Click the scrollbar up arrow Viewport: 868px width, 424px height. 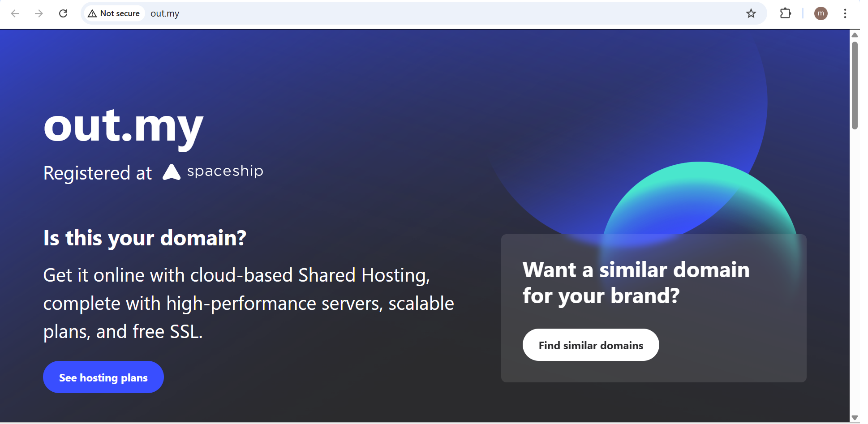click(x=855, y=35)
